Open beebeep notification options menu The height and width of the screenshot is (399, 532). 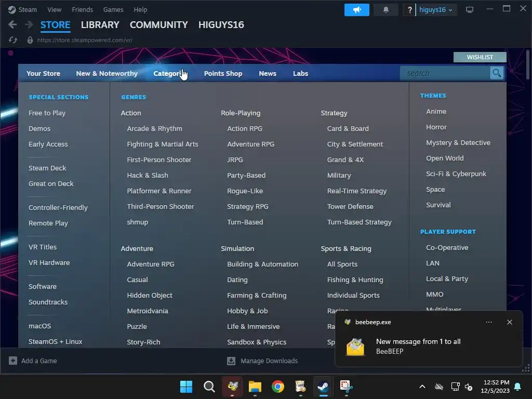[x=488, y=322]
